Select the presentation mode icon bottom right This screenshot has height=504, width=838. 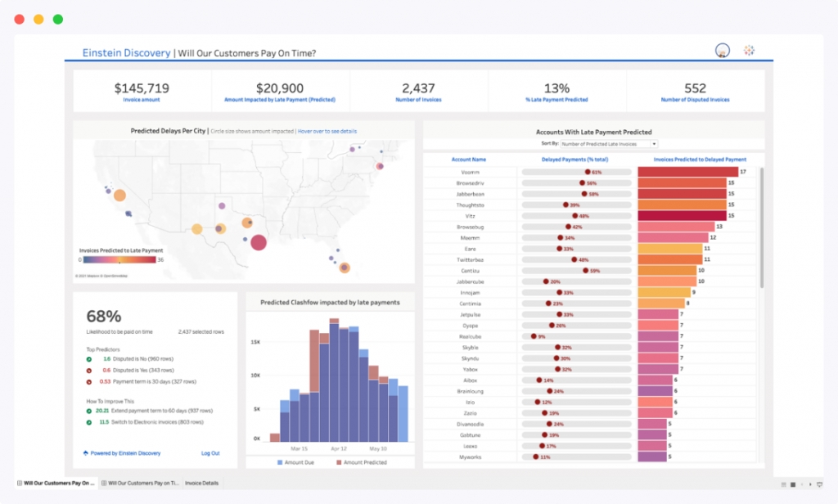tap(793, 484)
